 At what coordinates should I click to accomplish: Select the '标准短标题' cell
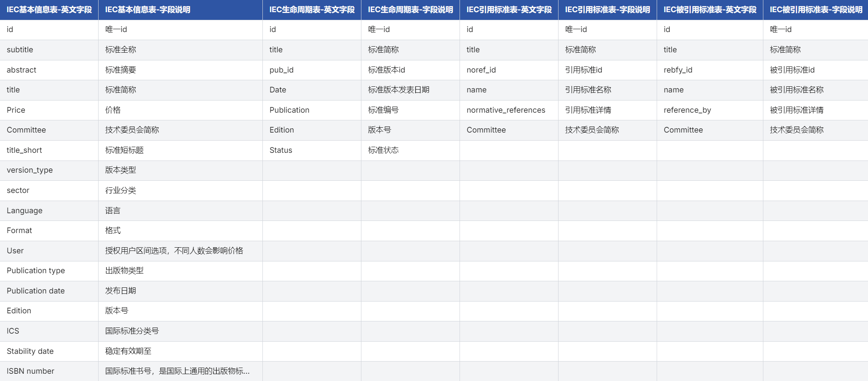(180, 150)
